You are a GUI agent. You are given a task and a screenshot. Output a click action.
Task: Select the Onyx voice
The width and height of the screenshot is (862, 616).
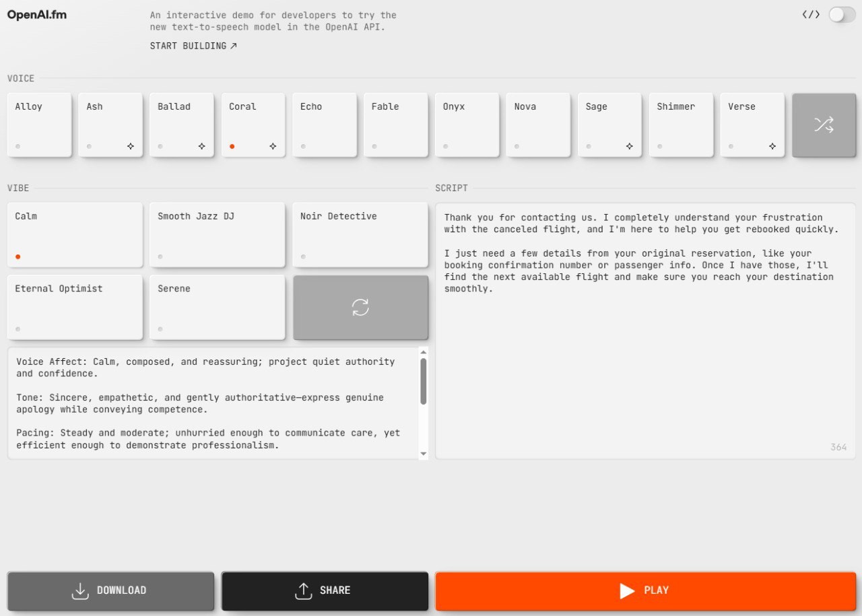coord(467,125)
